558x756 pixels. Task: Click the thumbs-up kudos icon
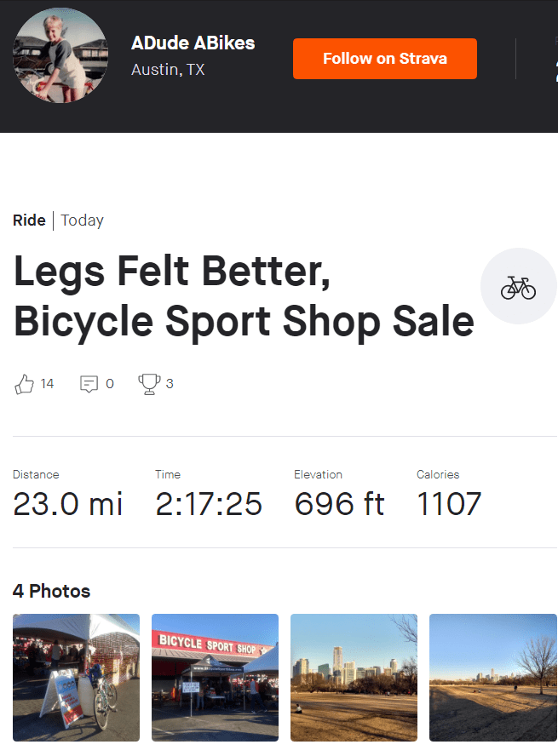point(24,384)
